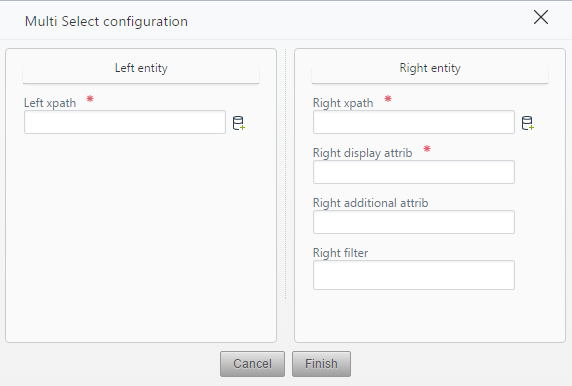Click the Left xpath label

pos(50,103)
